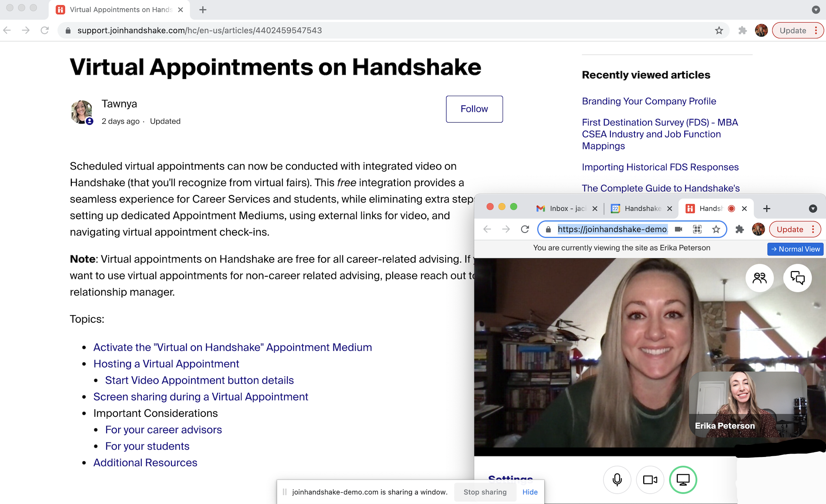Close the recording Handshake tab in small window
This screenshot has width=826, height=504.
click(x=744, y=208)
